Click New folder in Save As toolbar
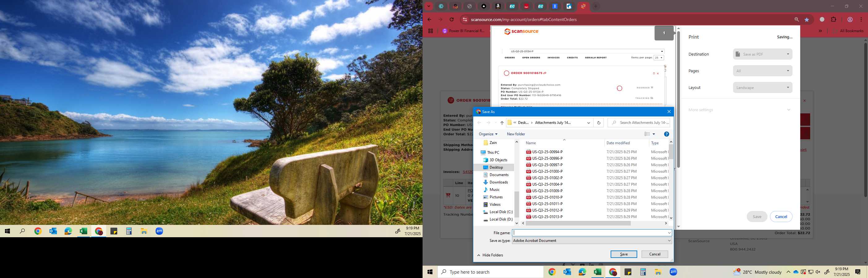 click(x=516, y=134)
